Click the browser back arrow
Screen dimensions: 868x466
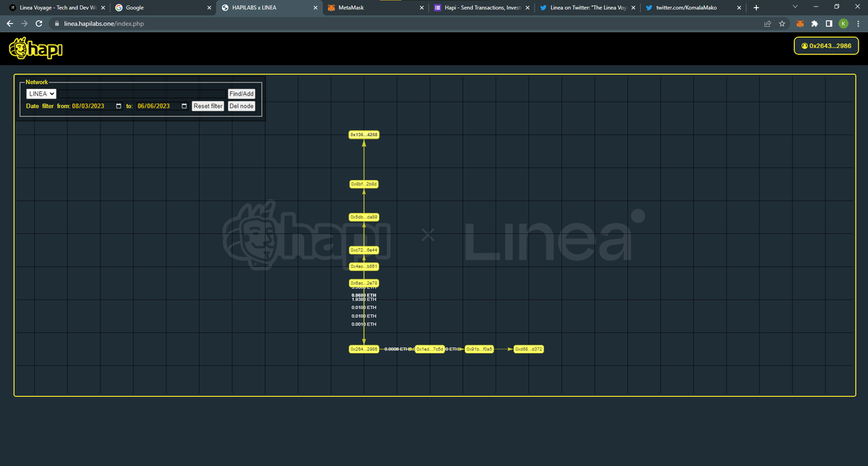pos(10,23)
